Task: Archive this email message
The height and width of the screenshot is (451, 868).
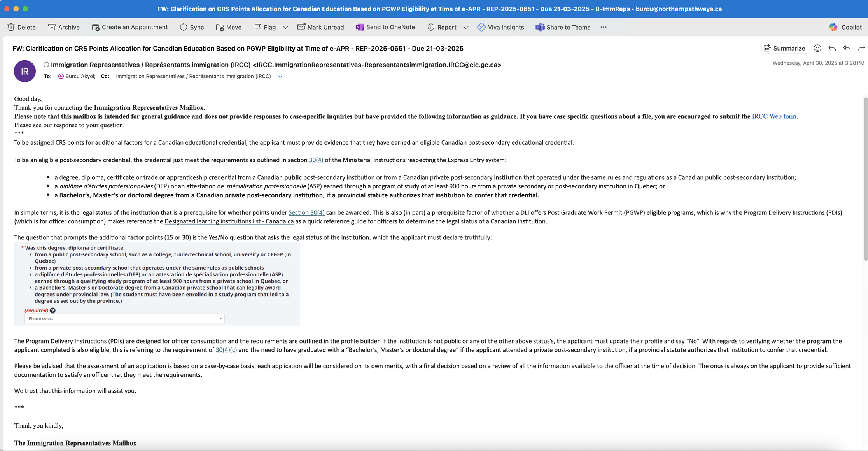Action: [x=64, y=27]
